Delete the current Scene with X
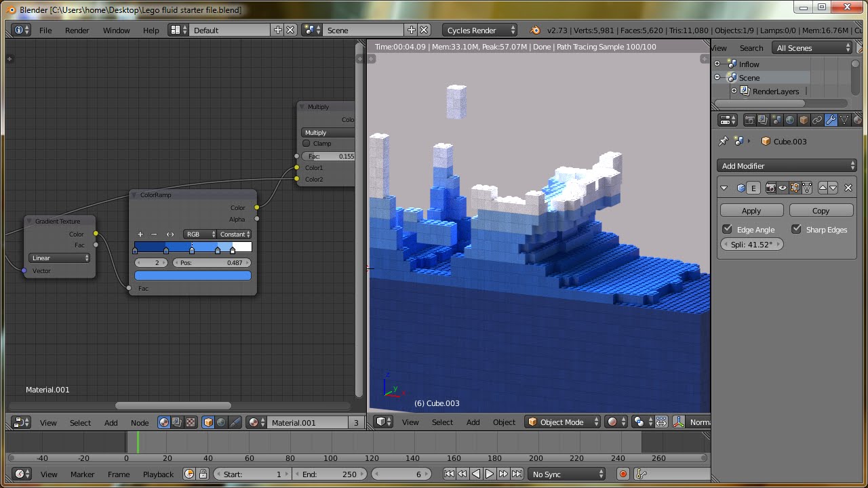This screenshot has width=868, height=488. 424,30
